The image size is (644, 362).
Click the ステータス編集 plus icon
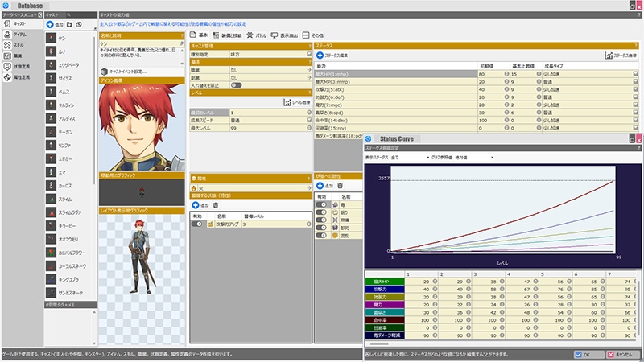tap(320, 55)
